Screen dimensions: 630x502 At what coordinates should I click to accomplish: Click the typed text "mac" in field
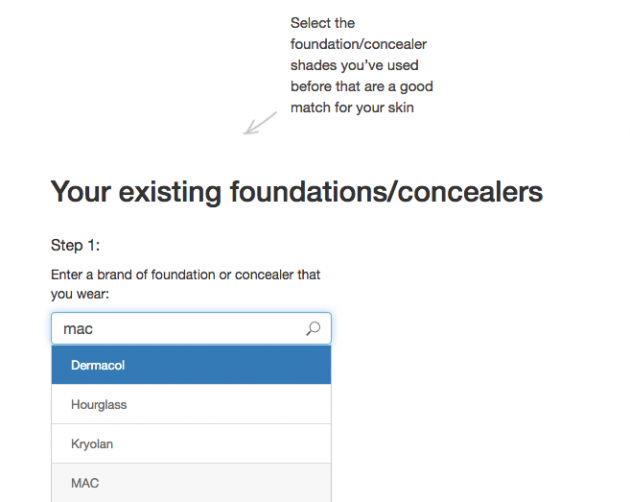coord(78,329)
